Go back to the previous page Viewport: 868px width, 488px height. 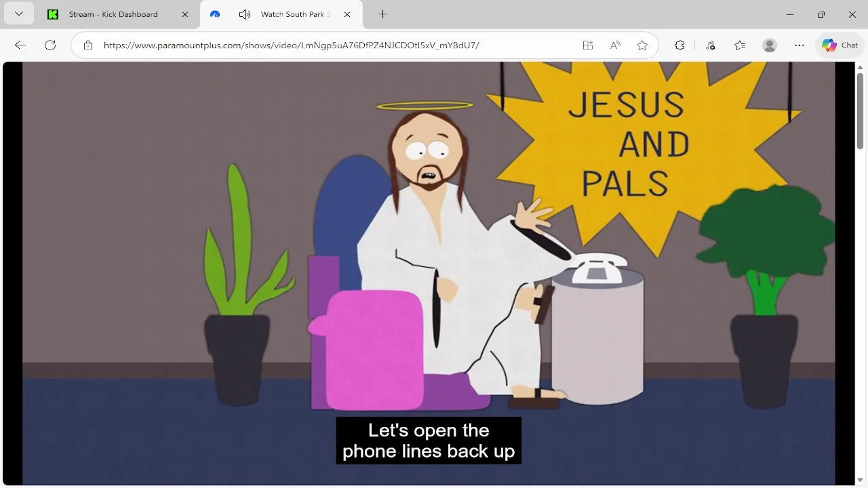[x=20, y=45]
